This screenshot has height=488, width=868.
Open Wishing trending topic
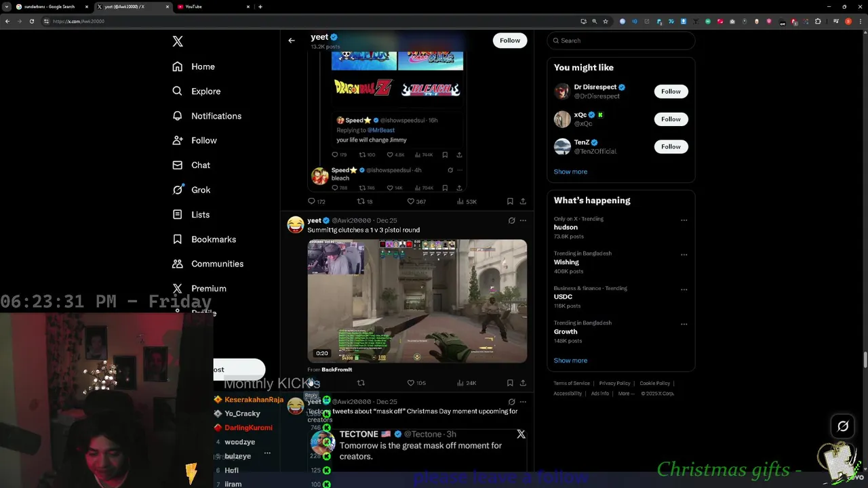pyautogui.click(x=566, y=262)
